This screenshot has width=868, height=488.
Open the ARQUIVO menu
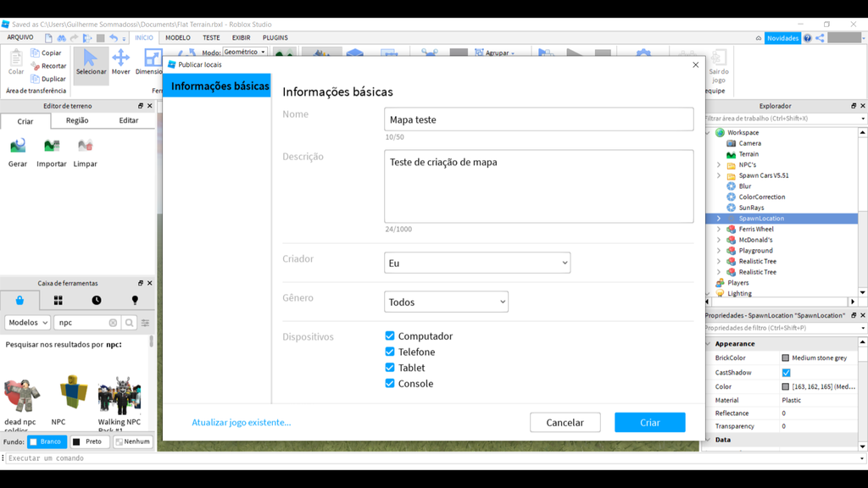[x=20, y=37]
